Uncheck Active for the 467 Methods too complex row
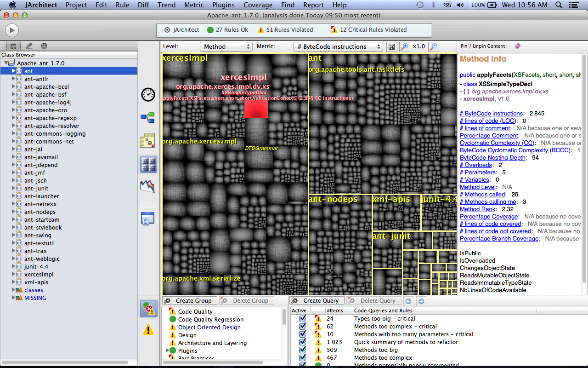The image size is (588, 368). (302, 357)
